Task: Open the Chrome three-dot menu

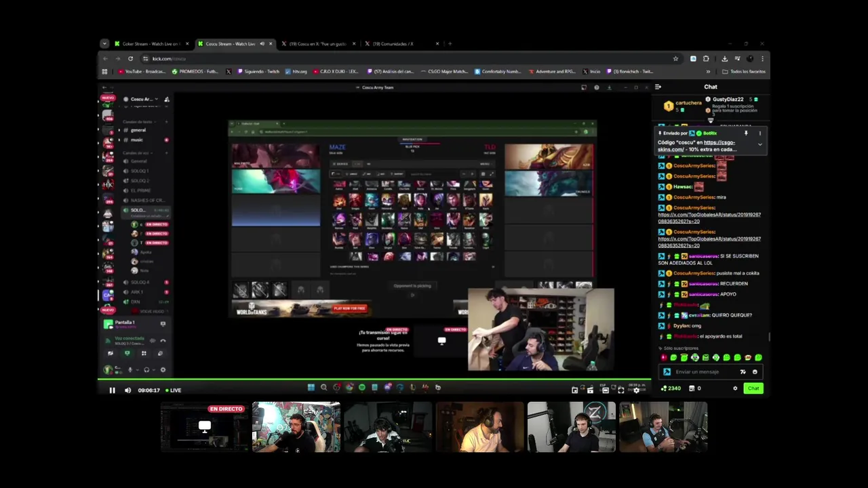Action: tap(762, 58)
